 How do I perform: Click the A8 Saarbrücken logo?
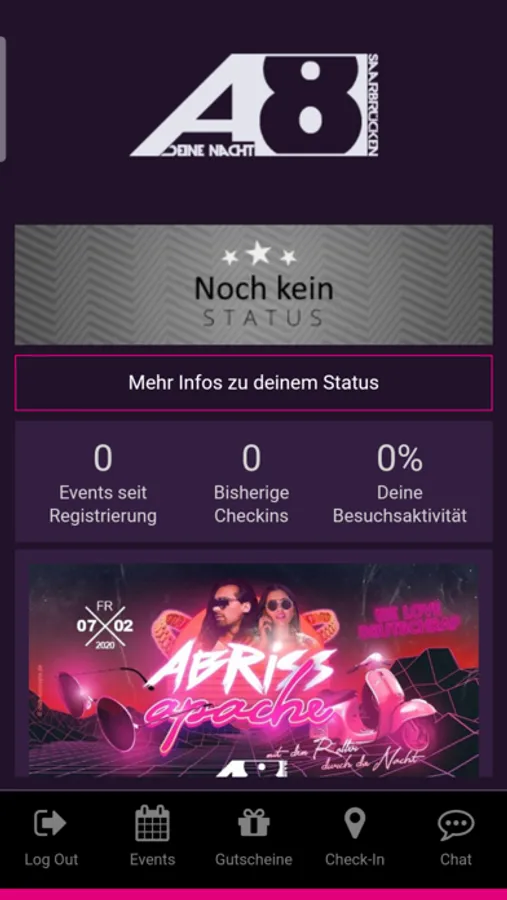[254, 105]
